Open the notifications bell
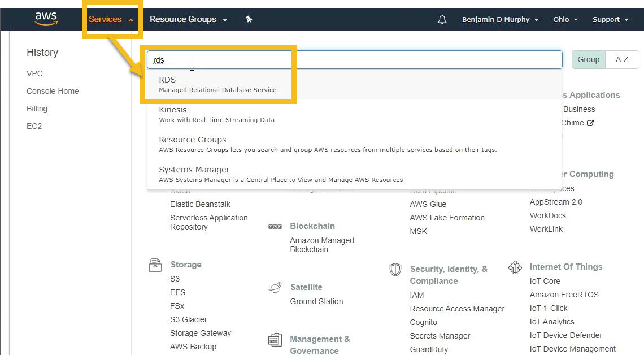The width and height of the screenshot is (644, 355). click(x=442, y=19)
